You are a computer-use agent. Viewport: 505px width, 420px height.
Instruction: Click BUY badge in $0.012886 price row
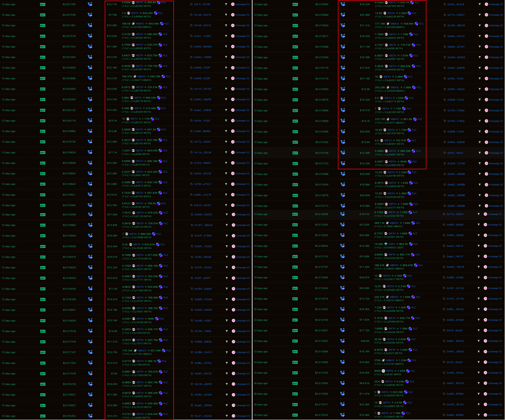click(x=295, y=174)
